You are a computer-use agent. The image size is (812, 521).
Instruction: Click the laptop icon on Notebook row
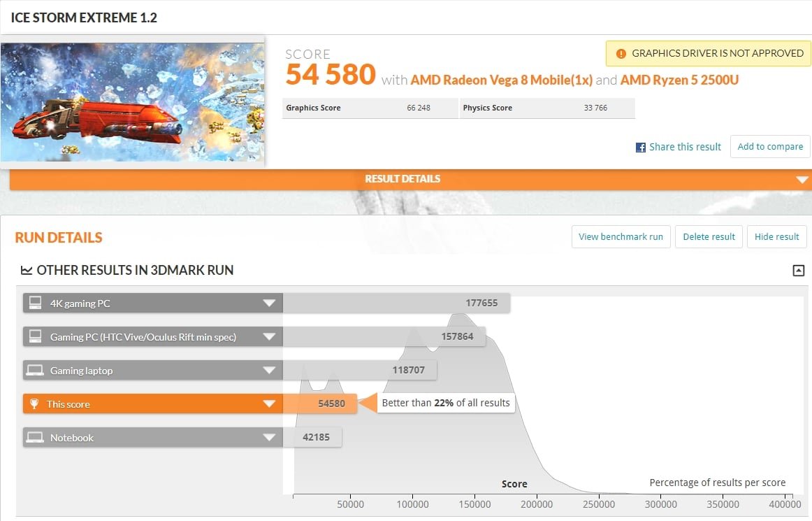pos(35,437)
